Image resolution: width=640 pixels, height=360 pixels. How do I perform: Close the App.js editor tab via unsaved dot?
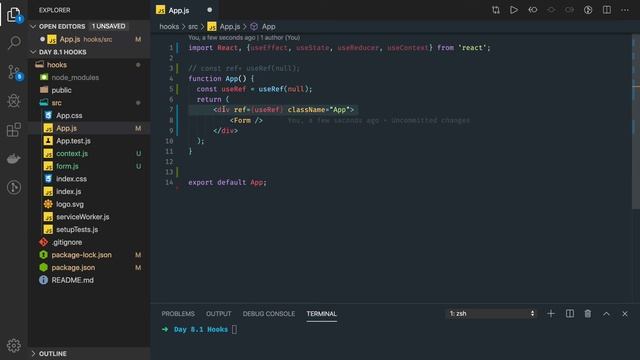209,10
